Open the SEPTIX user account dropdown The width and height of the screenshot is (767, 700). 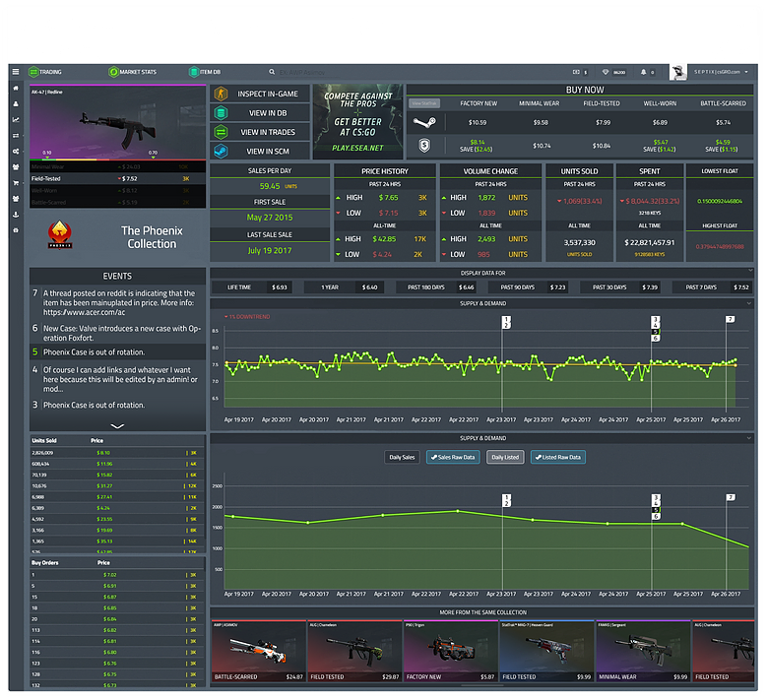pos(721,72)
